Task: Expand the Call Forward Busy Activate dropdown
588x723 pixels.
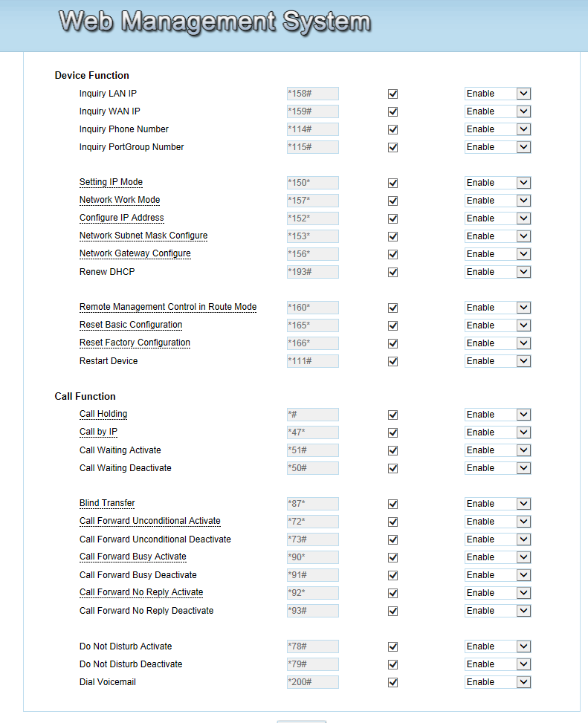Action: pyautogui.click(x=497, y=557)
